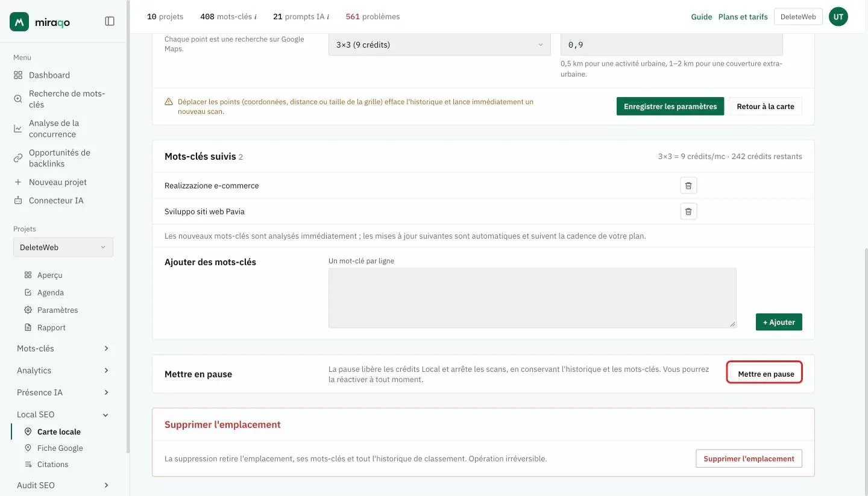Screen dimensions: 868x496
Task: Click the Connecteur IA robot icon
Action: pos(18,200)
